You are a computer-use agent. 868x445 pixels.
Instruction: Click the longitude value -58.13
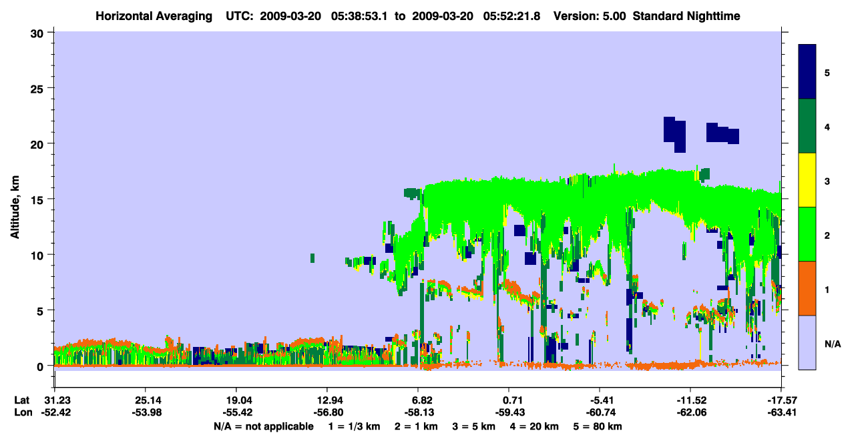[x=418, y=412]
